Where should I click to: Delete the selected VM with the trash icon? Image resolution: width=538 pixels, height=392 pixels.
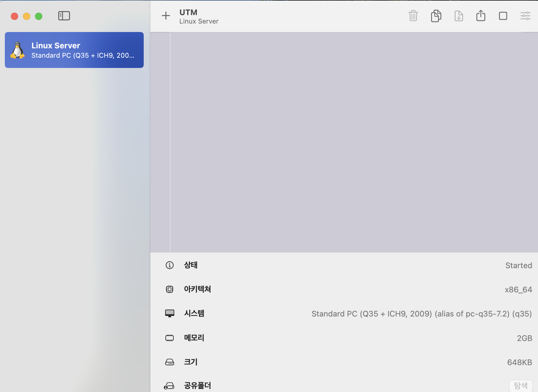[413, 16]
